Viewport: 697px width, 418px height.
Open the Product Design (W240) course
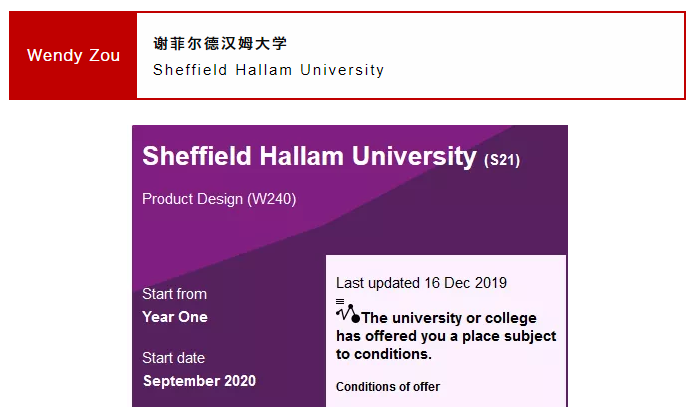pos(219,198)
